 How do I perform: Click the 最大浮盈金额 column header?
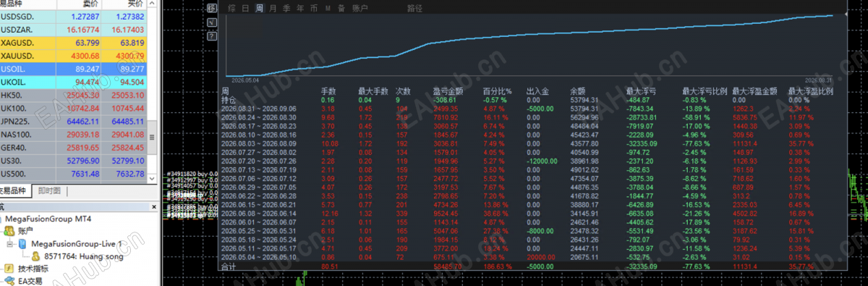click(x=754, y=91)
